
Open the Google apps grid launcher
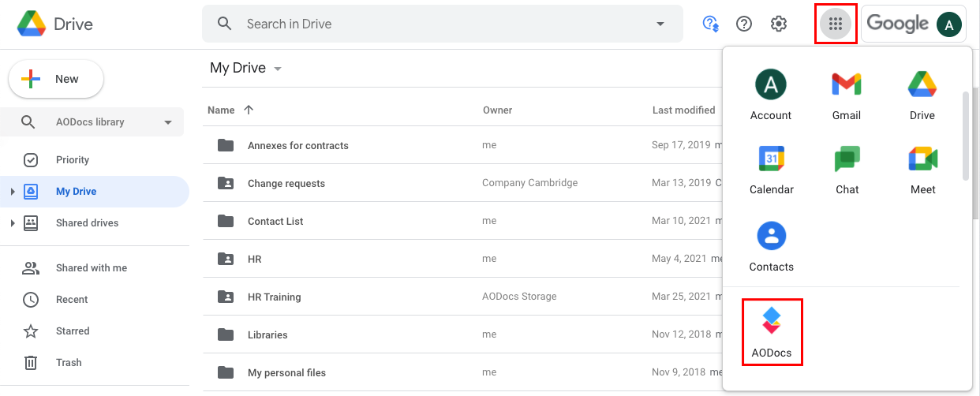[x=836, y=24]
